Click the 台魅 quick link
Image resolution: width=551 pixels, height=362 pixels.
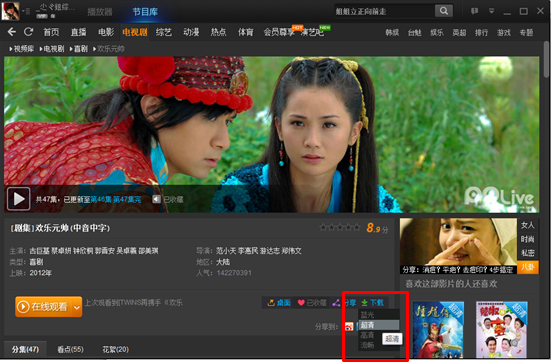point(414,33)
